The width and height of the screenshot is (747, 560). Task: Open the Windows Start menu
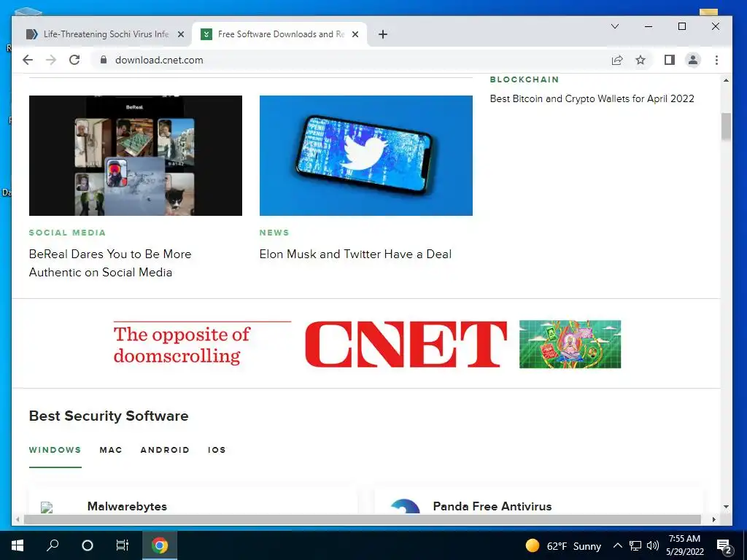(18, 545)
